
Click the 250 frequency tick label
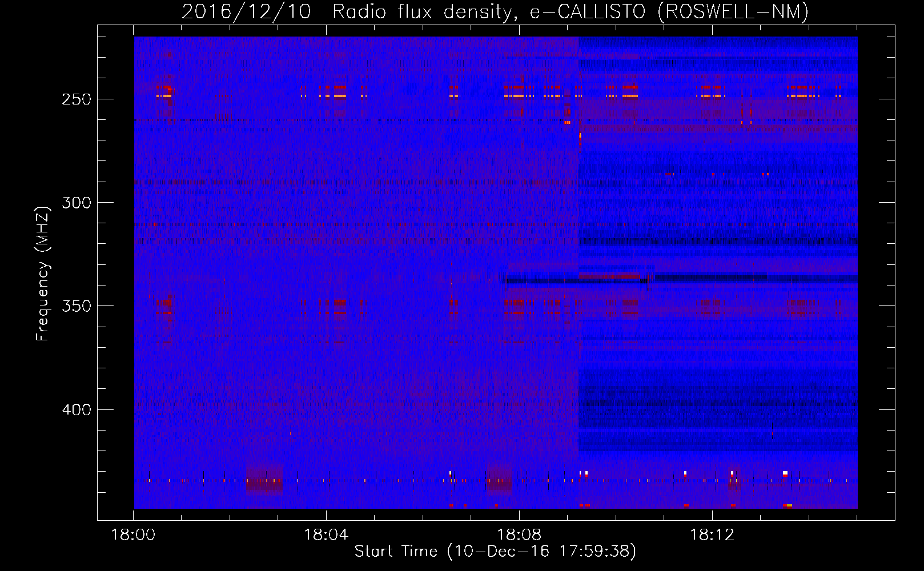pos(77,99)
